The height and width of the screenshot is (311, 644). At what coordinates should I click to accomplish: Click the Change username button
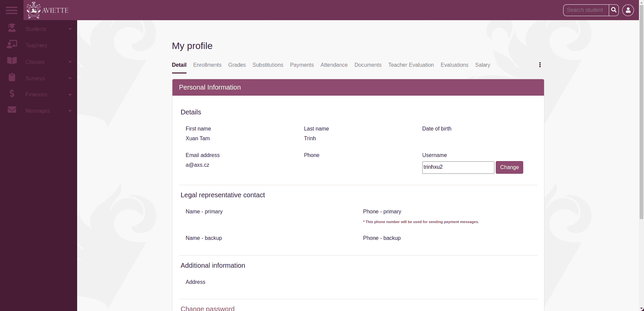coord(509,167)
